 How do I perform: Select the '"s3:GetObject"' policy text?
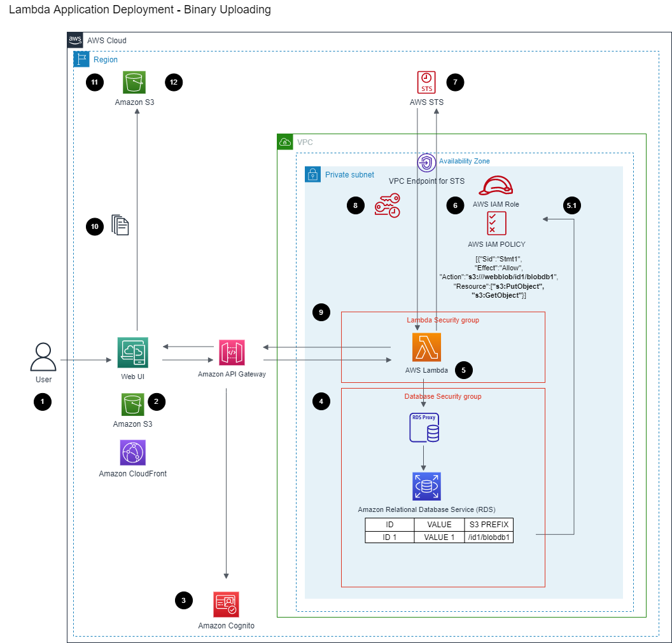coord(499,295)
